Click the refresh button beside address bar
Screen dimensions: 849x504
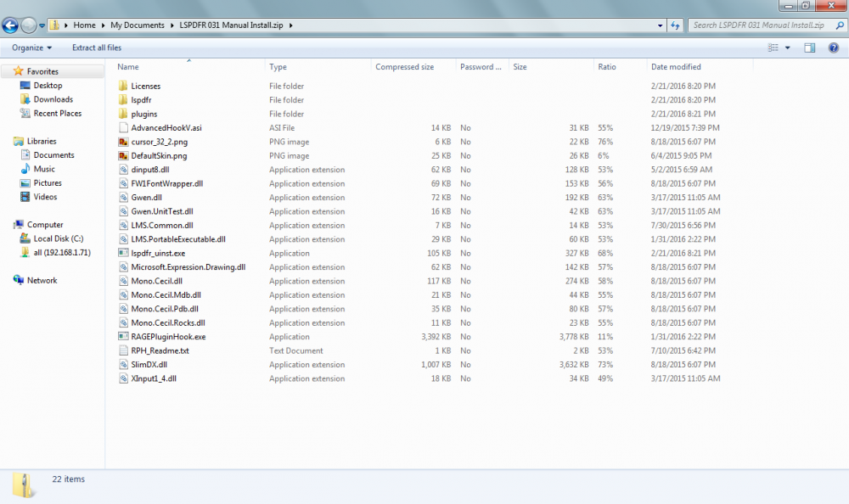click(x=675, y=25)
